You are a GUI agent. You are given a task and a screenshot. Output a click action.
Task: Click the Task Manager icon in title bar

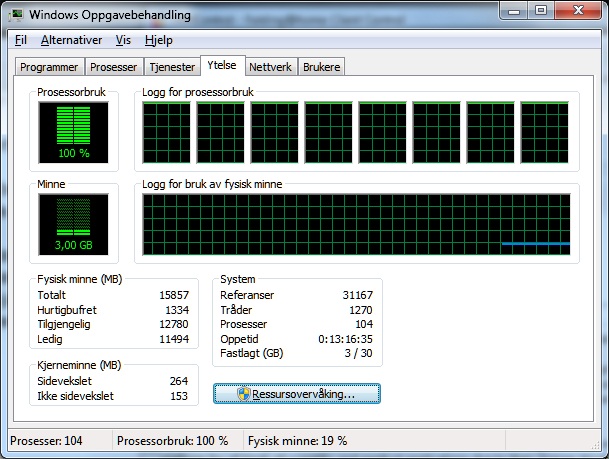click(16, 15)
